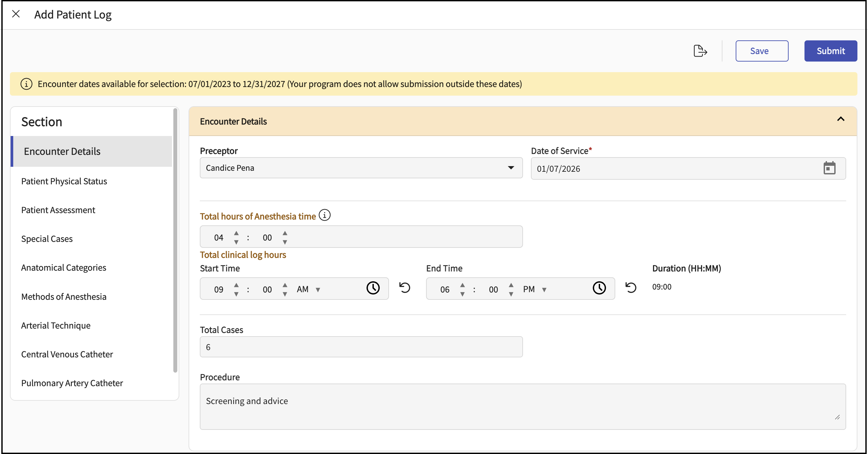Close the Add Patient Log dialog

[16, 14]
